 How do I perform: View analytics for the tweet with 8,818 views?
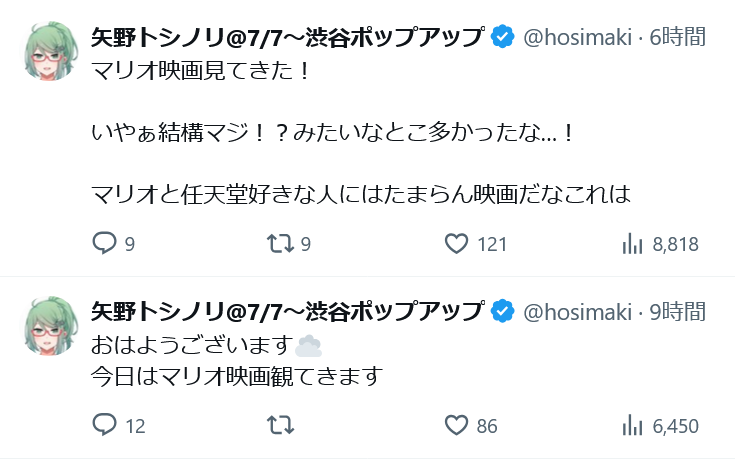coord(632,243)
